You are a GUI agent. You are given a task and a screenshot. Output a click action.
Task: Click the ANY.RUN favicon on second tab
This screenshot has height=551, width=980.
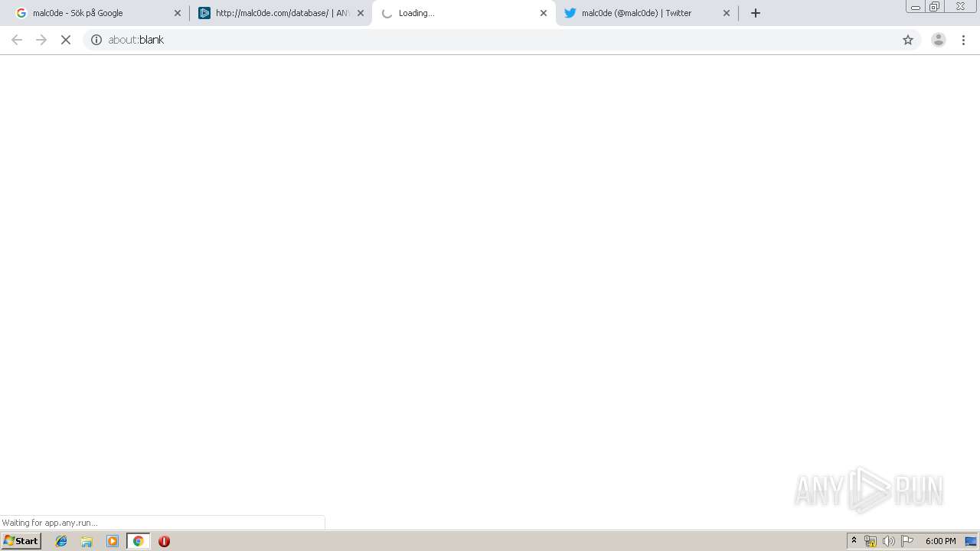[204, 13]
